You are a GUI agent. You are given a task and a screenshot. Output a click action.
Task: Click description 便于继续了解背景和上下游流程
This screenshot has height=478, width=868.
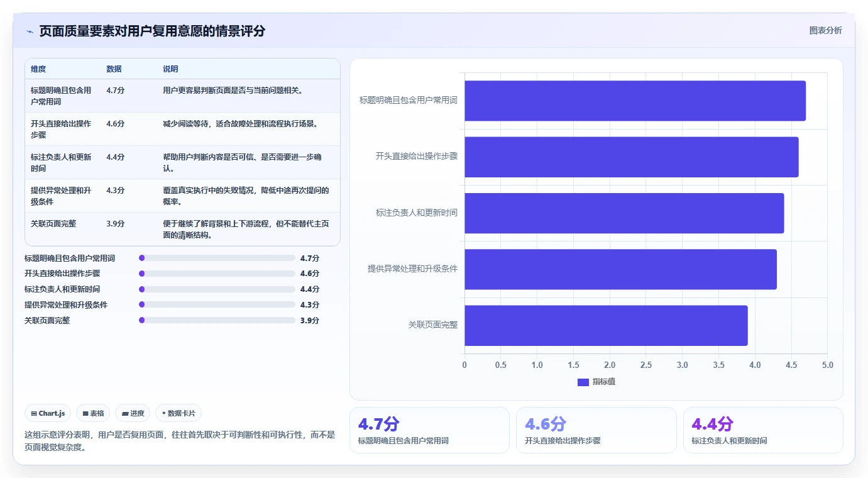(x=246, y=229)
